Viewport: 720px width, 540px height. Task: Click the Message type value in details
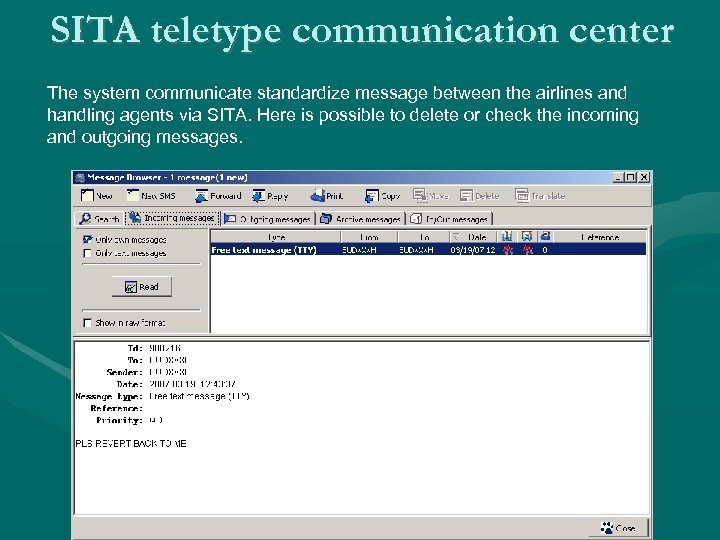coord(199,396)
